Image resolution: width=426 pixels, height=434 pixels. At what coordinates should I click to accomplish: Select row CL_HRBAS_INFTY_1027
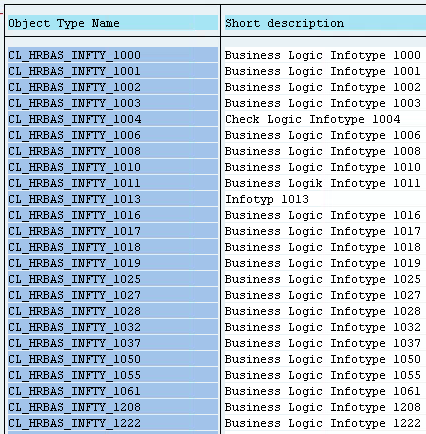coord(113,295)
